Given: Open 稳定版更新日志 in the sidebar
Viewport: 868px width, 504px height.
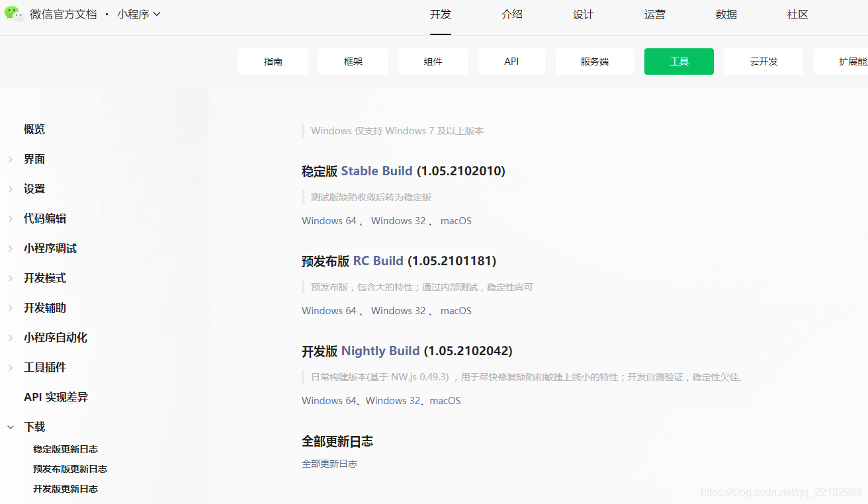Looking at the screenshot, I should click(x=65, y=449).
